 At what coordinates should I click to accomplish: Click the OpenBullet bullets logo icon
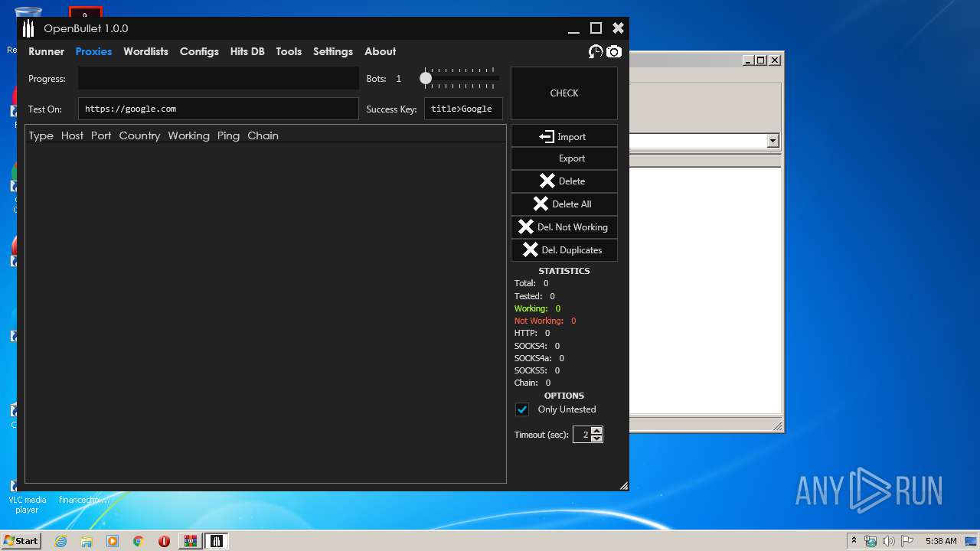coord(28,28)
